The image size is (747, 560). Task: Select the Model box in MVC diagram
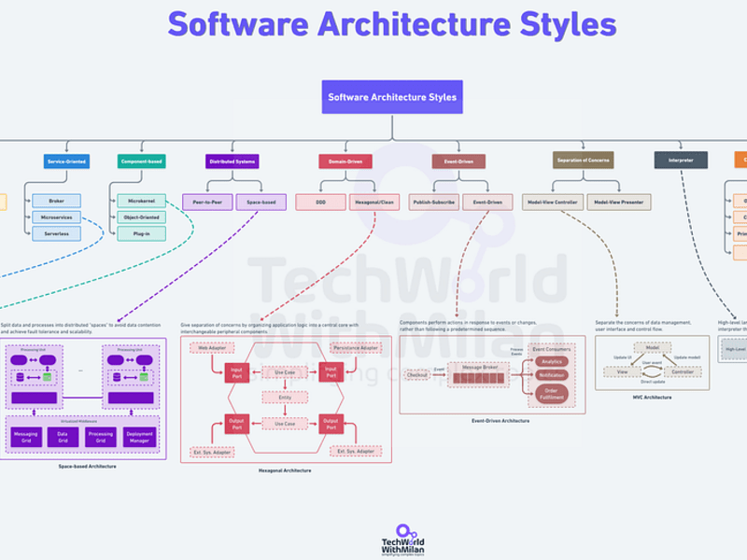[x=653, y=347]
